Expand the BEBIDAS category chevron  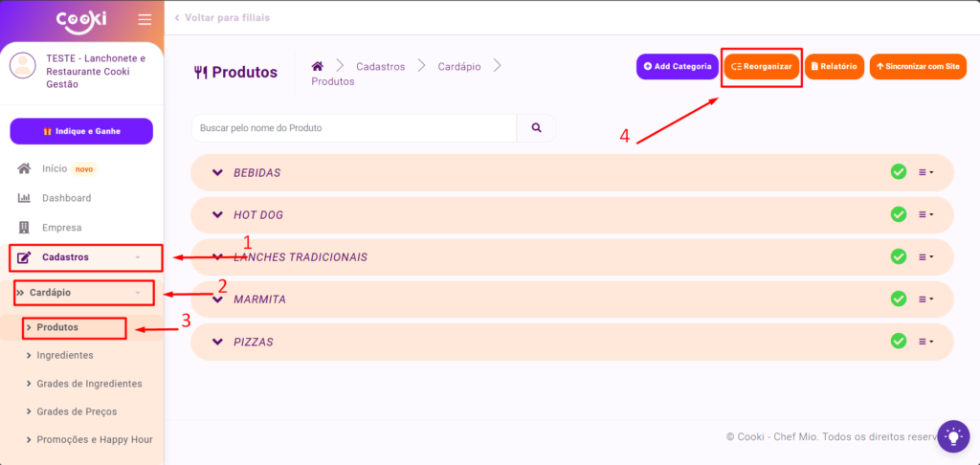pyautogui.click(x=217, y=172)
